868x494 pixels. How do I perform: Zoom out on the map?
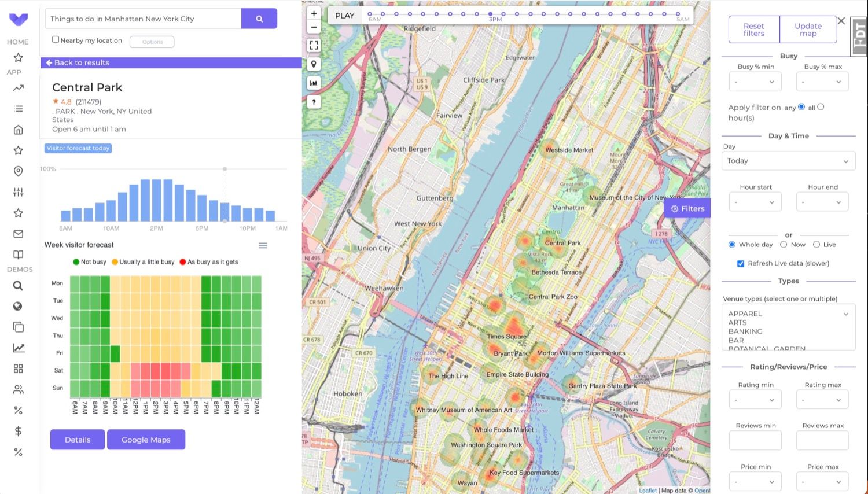pos(314,27)
